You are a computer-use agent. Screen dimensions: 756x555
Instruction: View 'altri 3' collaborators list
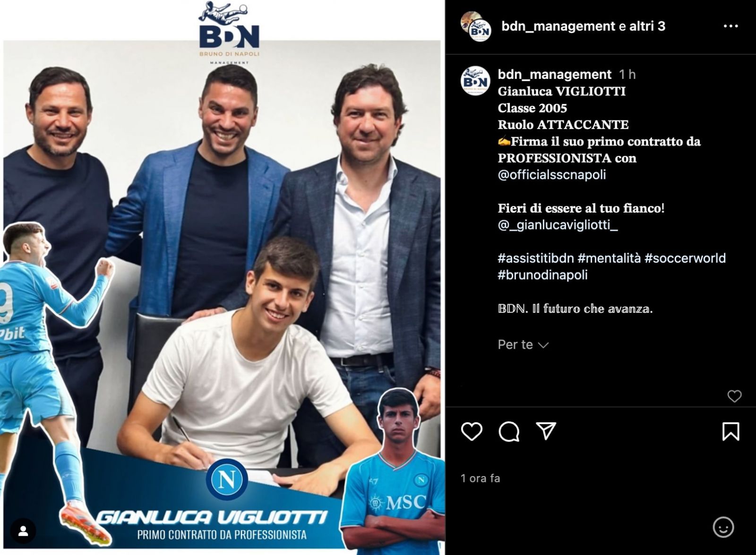647,26
